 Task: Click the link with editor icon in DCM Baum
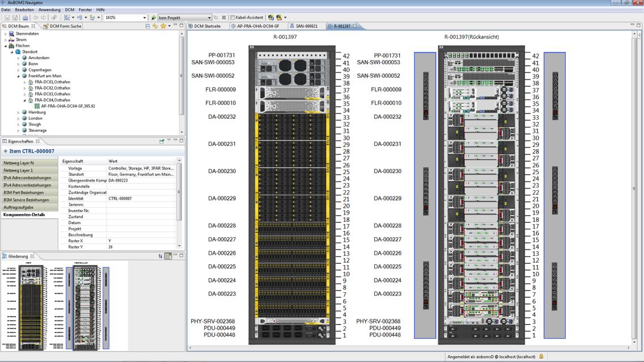155,26
